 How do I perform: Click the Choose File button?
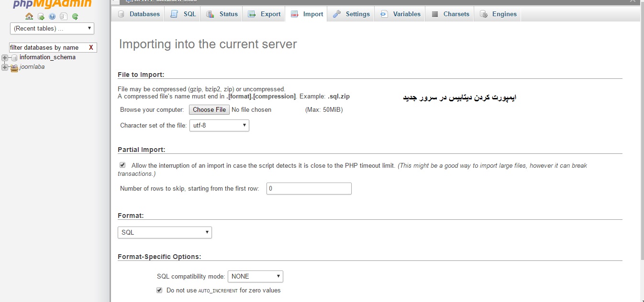coord(209,110)
